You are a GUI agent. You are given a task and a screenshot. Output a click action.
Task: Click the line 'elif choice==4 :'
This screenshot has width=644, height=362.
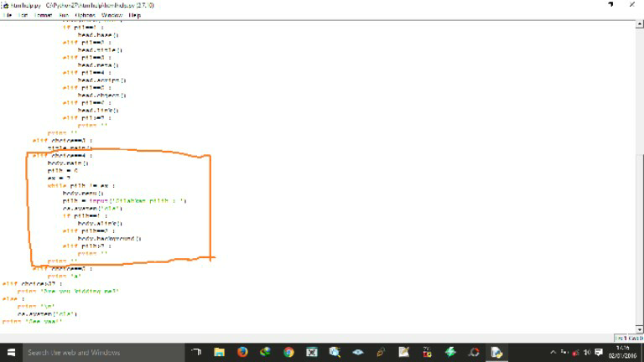[x=62, y=156]
